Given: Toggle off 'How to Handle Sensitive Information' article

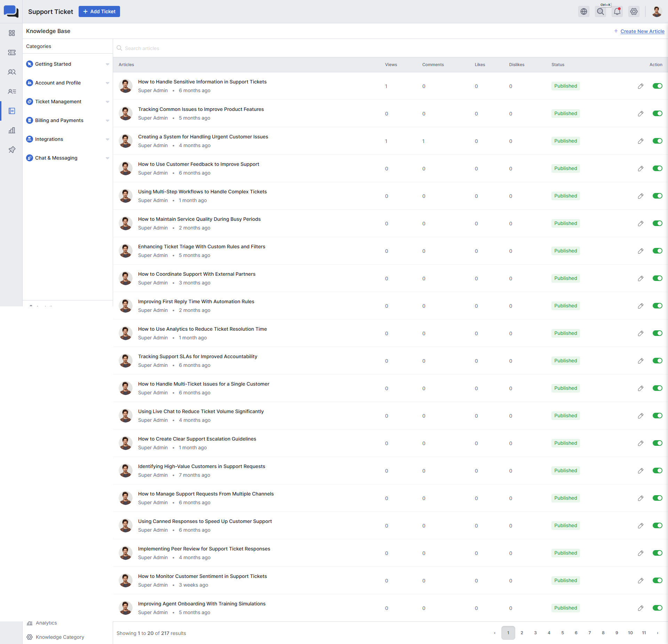Looking at the screenshot, I should (657, 86).
